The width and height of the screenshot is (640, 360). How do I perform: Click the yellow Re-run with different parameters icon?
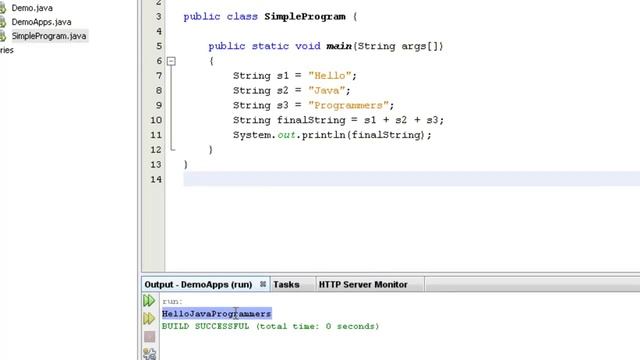(149, 318)
